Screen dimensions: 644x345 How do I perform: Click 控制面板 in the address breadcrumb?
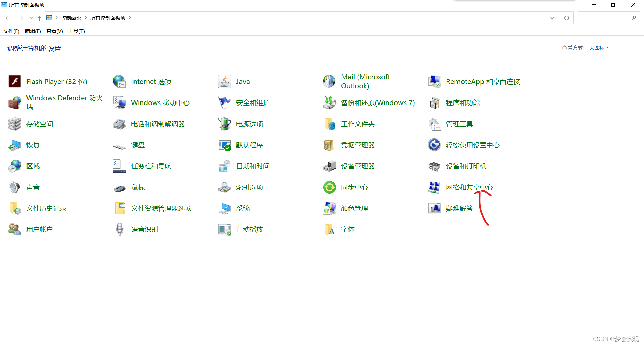(x=71, y=18)
